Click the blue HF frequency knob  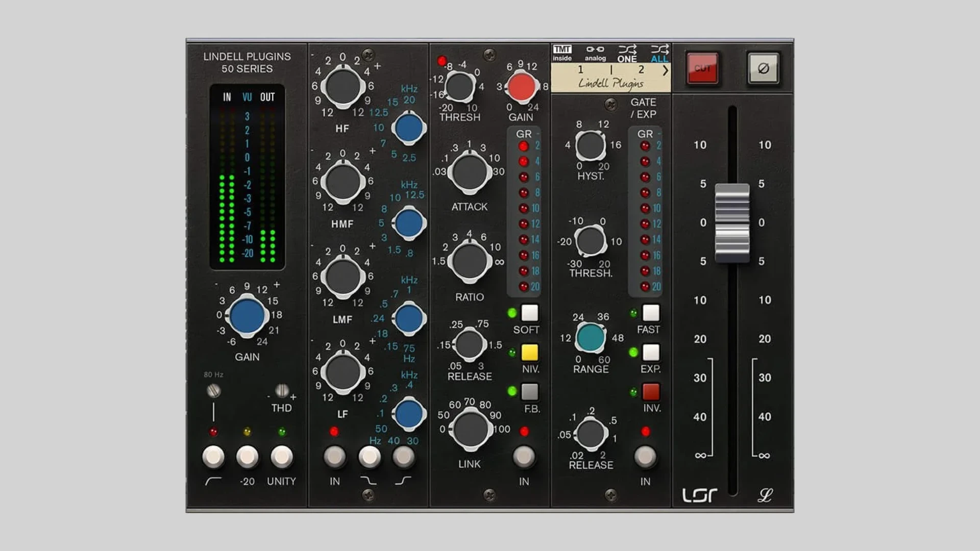(409, 128)
